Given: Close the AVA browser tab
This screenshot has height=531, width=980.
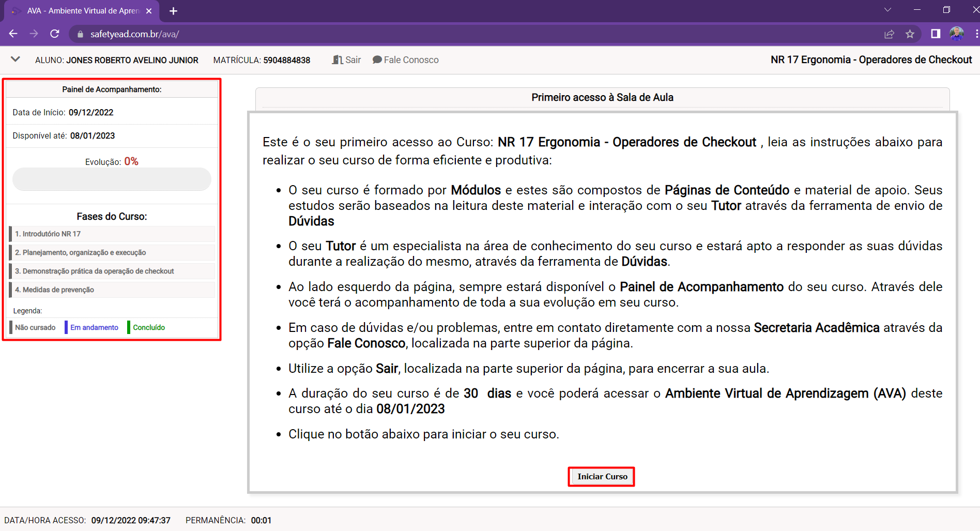Looking at the screenshot, I should click(x=149, y=11).
